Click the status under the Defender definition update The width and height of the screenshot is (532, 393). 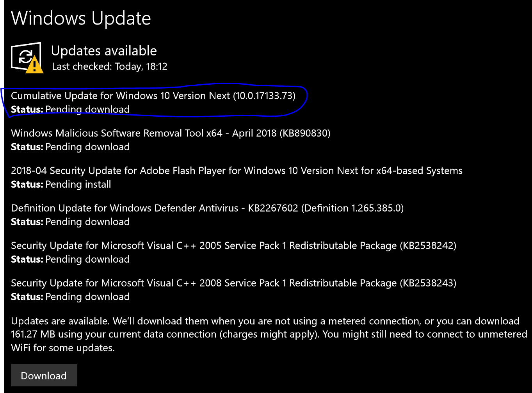coord(70,222)
